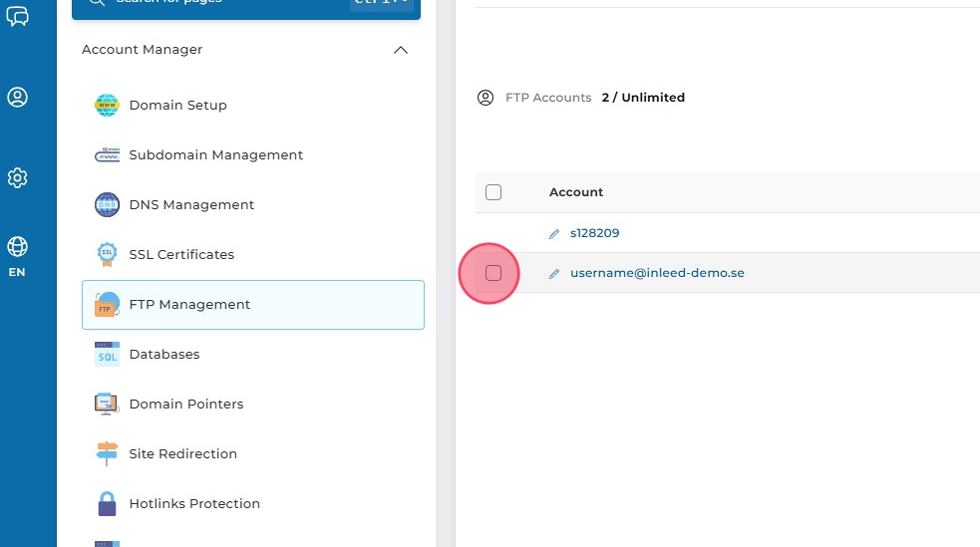Viewport: 980px width, 547px height.
Task: Open the chat messages icon in left bar
Action: [17, 15]
